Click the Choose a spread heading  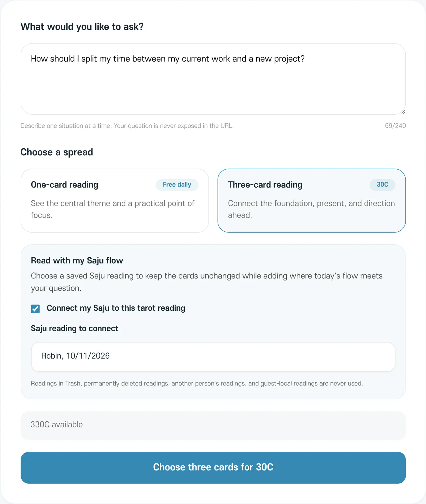pos(57,152)
